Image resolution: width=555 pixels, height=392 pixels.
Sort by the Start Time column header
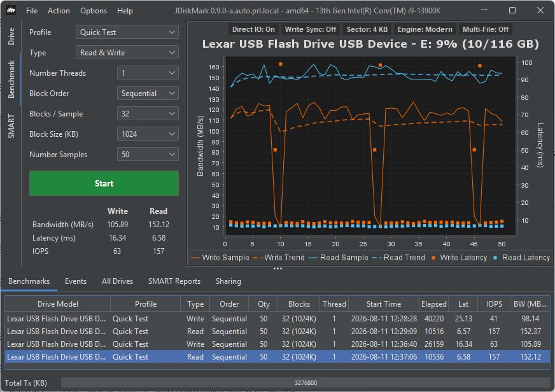point(384,304)
